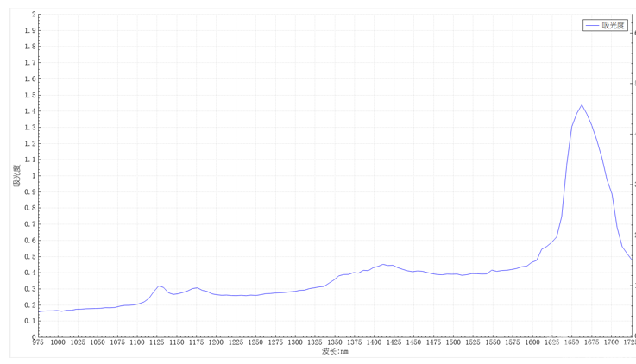
Task: Click the x-axis tick label 975
Action: click(38, 342)
